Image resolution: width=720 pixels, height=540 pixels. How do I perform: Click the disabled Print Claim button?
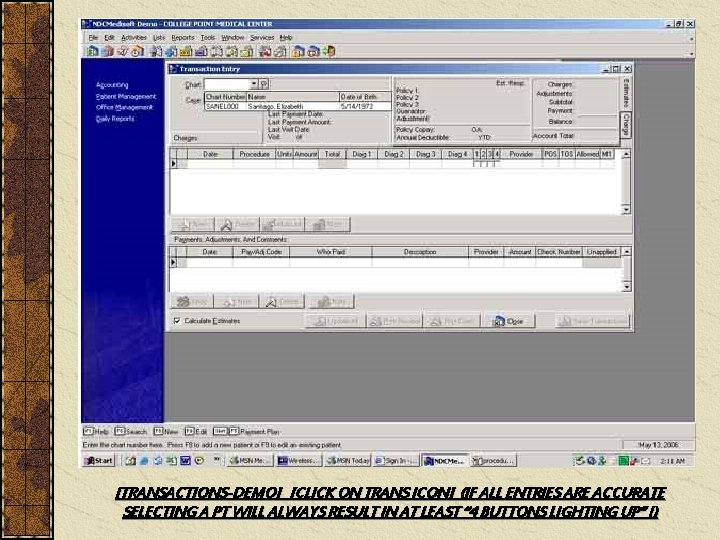pos(452,321)
